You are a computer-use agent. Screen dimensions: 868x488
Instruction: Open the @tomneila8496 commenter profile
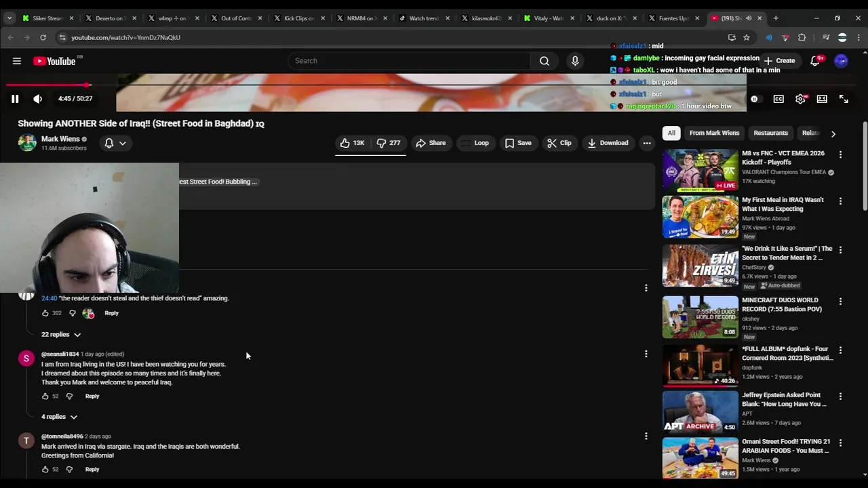tap(62, 436)
